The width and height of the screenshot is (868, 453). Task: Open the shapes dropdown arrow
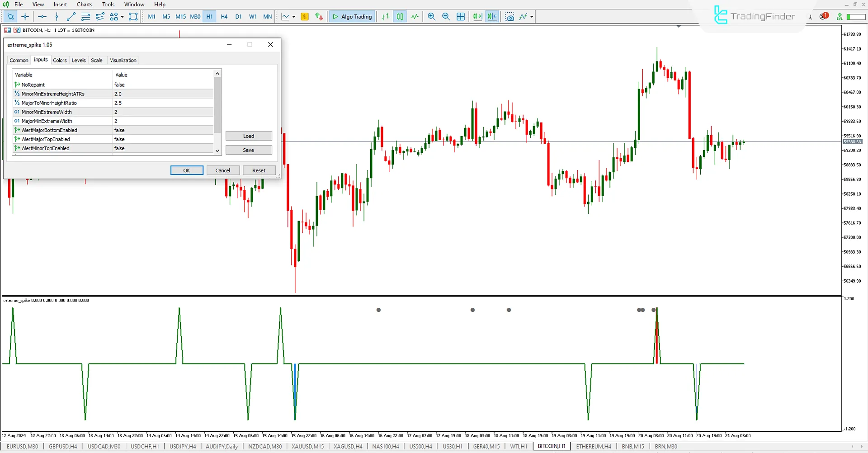(x=121, y=17)
